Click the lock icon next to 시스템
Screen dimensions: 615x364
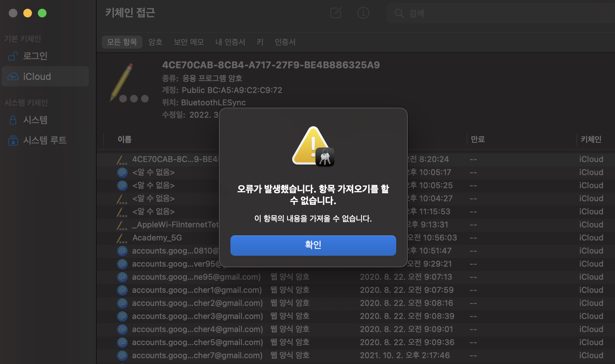13,120
